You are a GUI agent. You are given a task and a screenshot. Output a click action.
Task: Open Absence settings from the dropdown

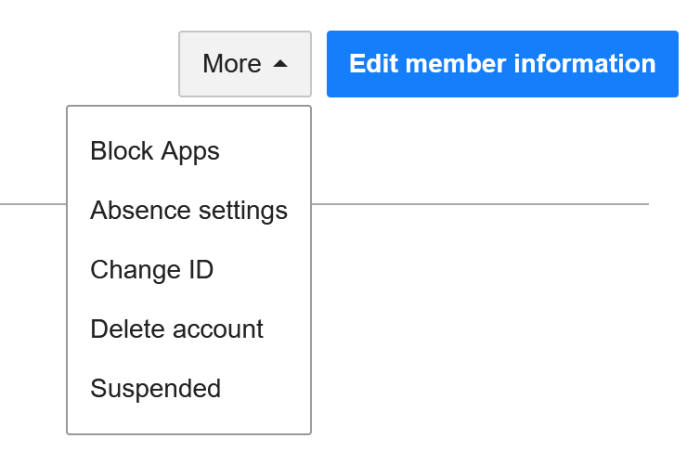click(189, 210)
